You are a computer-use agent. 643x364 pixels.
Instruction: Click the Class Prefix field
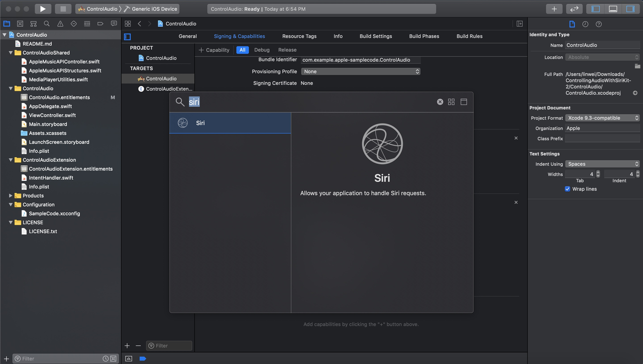(602, 139)
